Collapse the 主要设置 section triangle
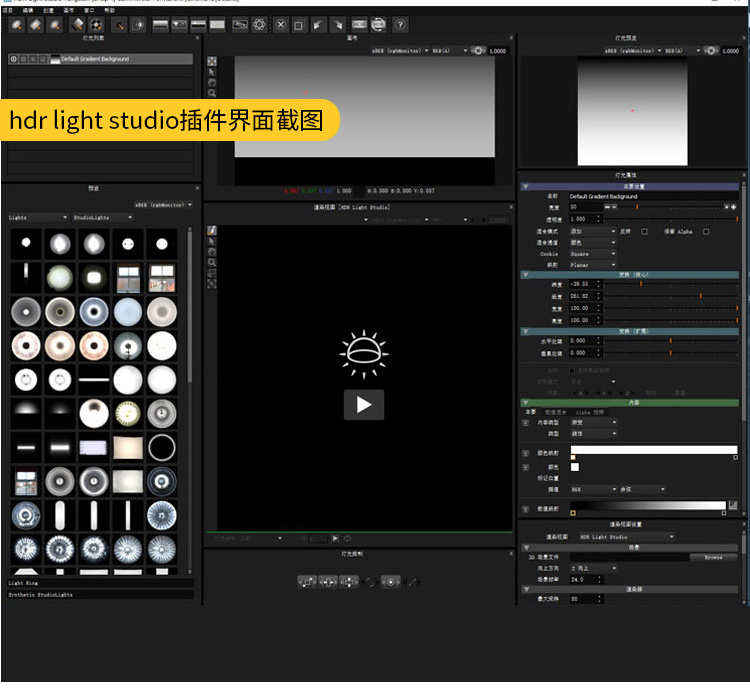750x691 pixels. tap(525, 186)
